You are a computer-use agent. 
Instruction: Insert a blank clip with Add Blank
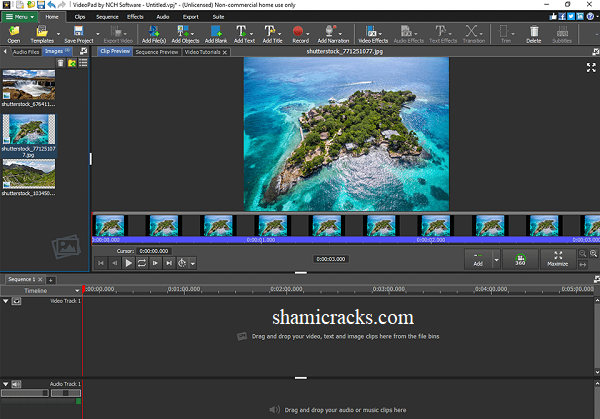[x=216, y=34]
